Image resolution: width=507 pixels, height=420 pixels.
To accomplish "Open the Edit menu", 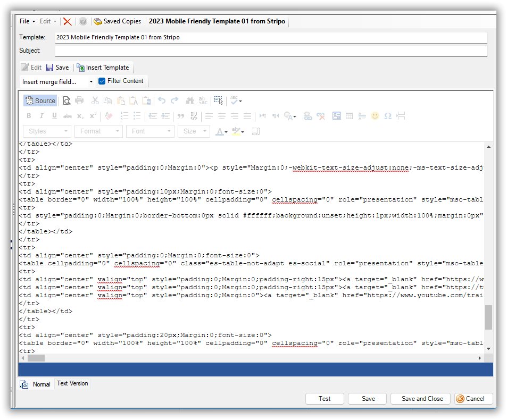I will coord(48,21).
